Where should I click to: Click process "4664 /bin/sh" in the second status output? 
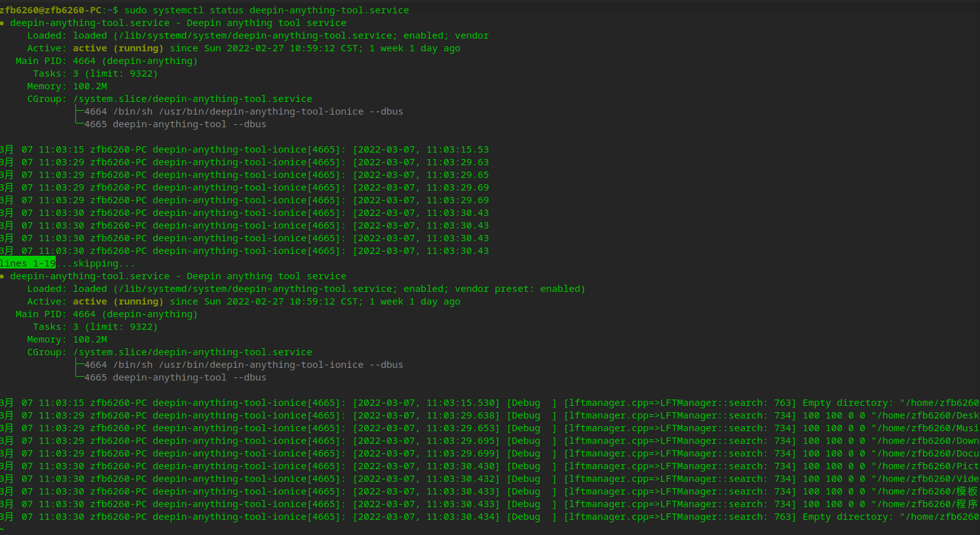118,365
